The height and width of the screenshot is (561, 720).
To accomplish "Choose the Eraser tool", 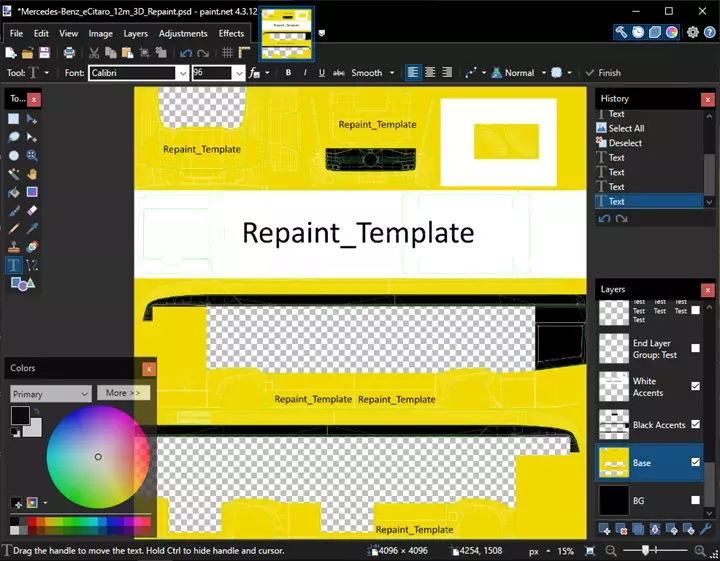I will tap(32, 210).
